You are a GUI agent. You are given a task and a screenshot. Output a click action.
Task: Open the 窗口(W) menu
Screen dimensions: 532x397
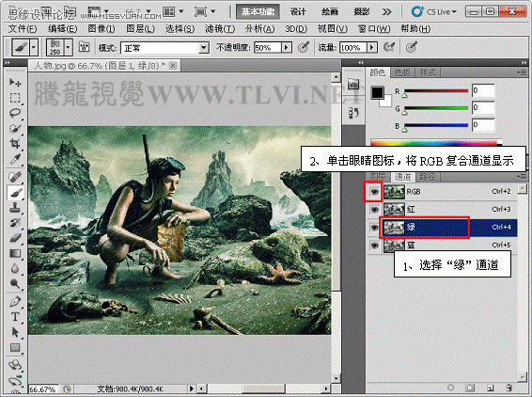click(x=374, y=29)
